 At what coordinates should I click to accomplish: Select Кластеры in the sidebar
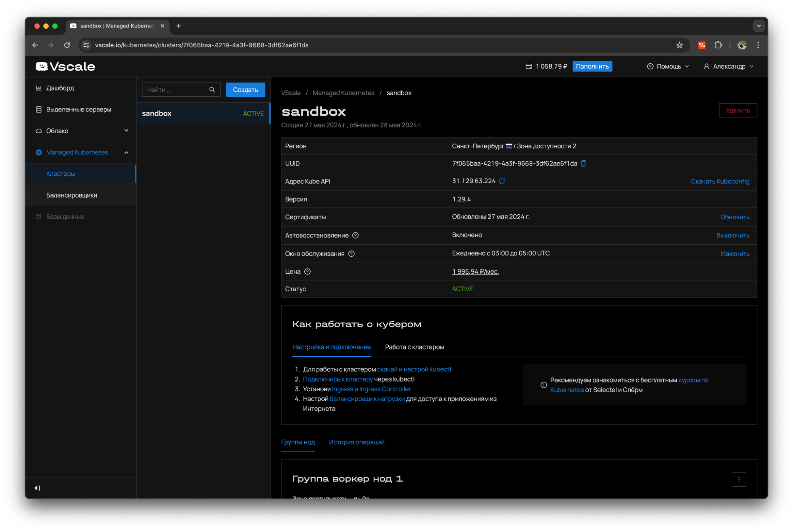pos(81,174)
